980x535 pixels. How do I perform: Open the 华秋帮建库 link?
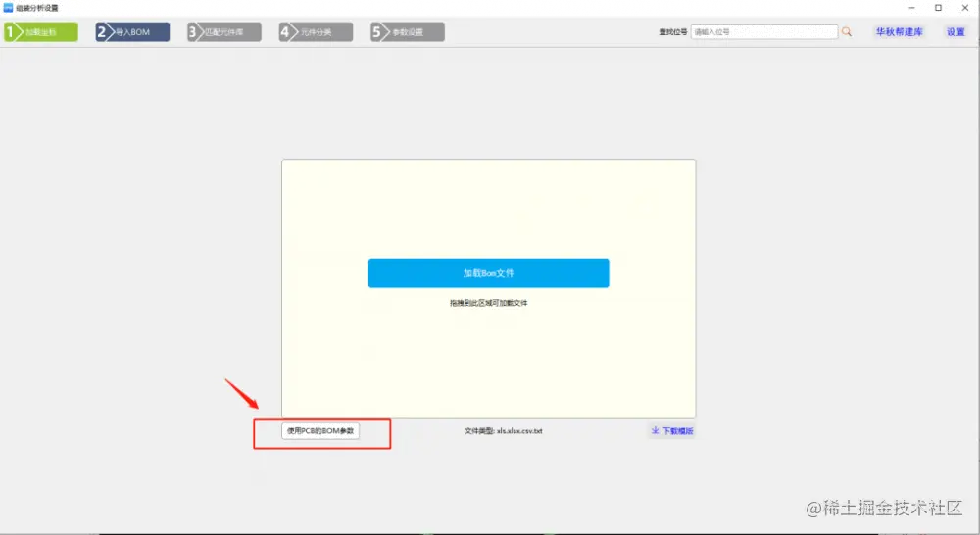tap(899, 32)
